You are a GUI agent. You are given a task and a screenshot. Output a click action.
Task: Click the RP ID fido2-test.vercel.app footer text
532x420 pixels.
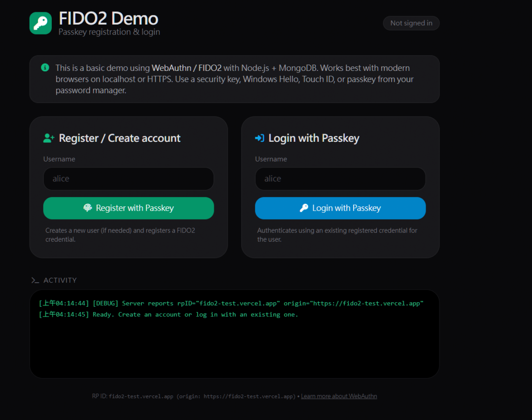pyautogui.click(x=194, y=396)
